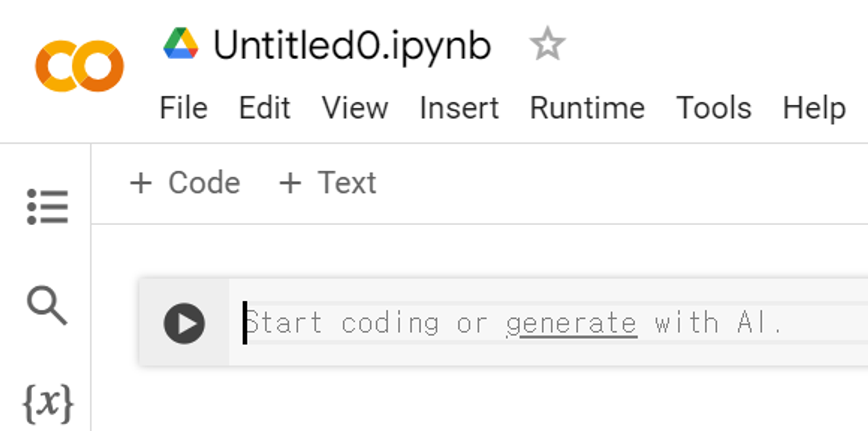The width and height of the screenshot is (868, 431).
Task: Open the View menu
Action: (x=355, y=108)
